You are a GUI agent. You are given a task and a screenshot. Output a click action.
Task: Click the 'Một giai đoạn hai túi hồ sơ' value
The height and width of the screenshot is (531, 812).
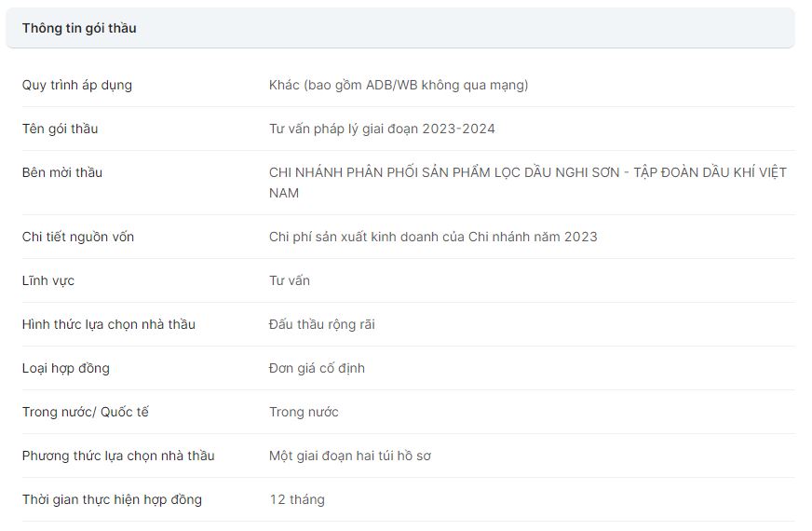[x=350, y=456]
